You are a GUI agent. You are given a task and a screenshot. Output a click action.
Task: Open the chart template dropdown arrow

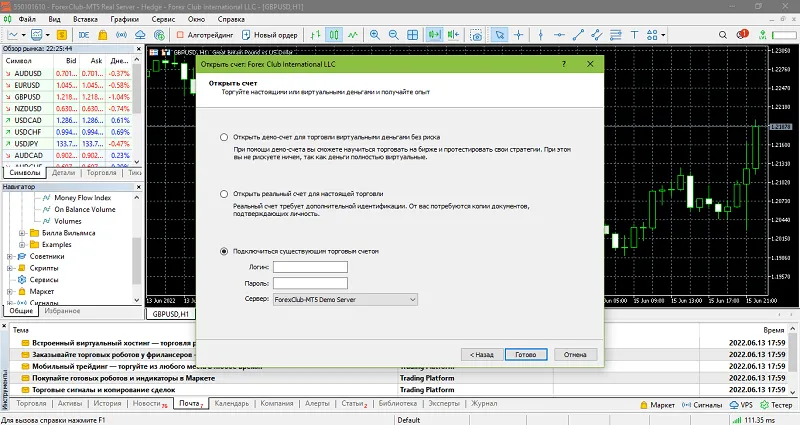(x=47, y=35)
